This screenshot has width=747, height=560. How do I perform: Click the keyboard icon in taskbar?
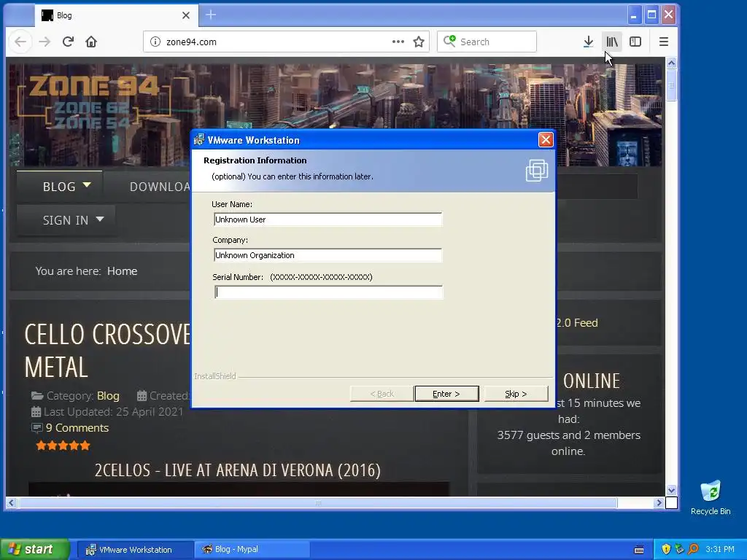(639, 550)
